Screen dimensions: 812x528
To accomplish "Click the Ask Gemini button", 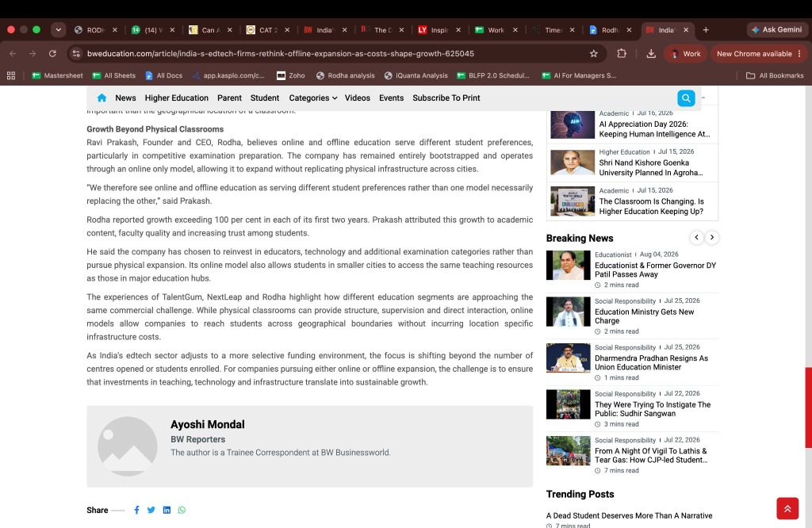I will [x=777, y=30].
